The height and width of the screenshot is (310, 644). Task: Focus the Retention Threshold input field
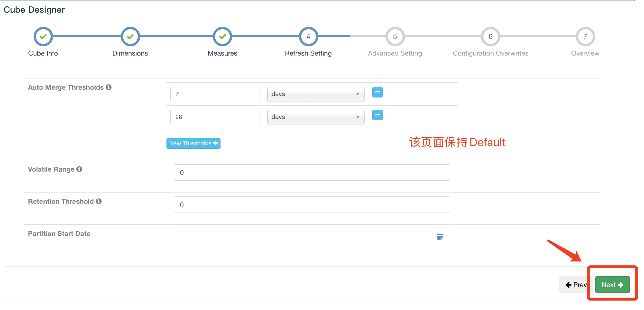click(x=312, y=205)
